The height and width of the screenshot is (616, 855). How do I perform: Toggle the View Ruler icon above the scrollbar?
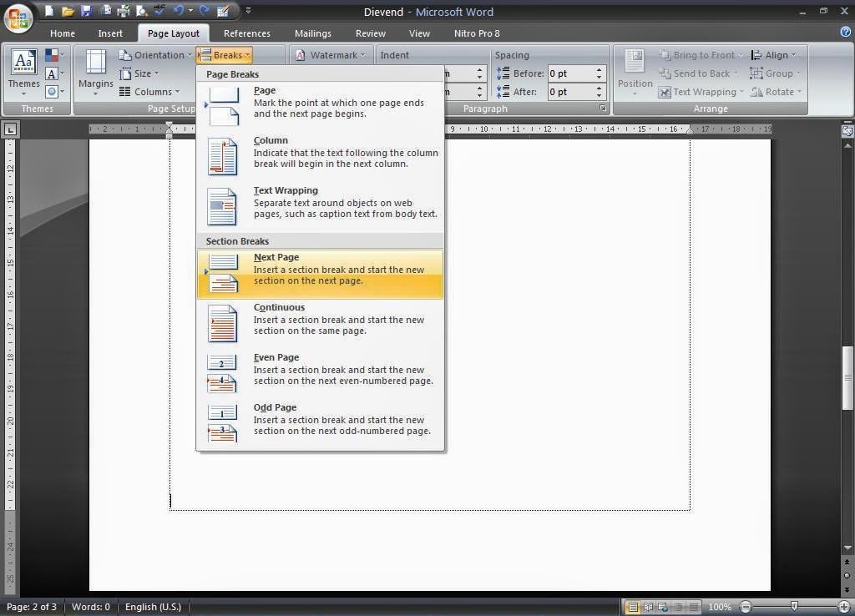coord(847,131)
